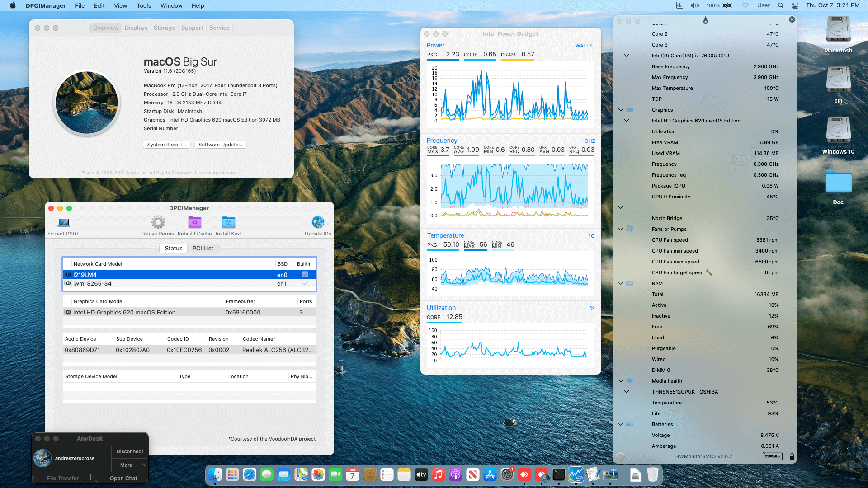
Task: Open Tools menu in menu bar
Action: pyautogui.click(x=144, y=5)
